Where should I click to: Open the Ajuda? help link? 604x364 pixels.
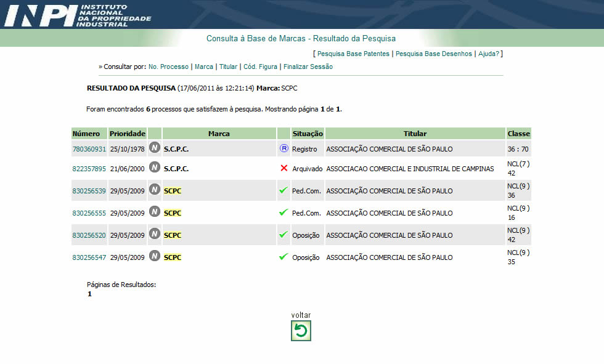489,54
